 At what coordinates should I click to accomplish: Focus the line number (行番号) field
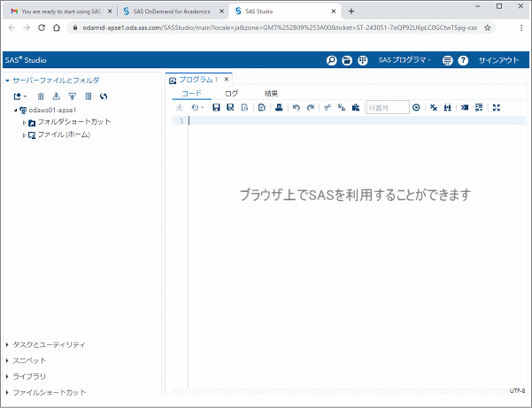coord(388,107)
